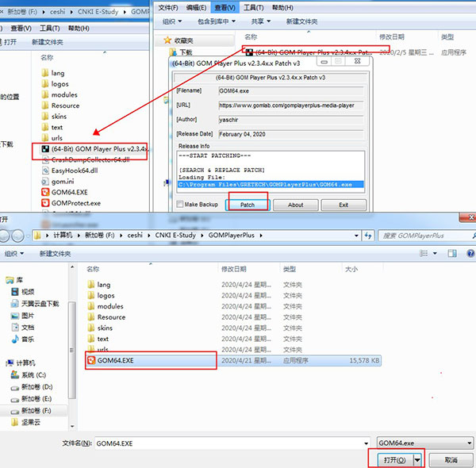Image resolution: width=476 pixels, height=468 pixels.
Task: Open 包含到库中 dropdown in right explorer
Action: tap(217, 21)
